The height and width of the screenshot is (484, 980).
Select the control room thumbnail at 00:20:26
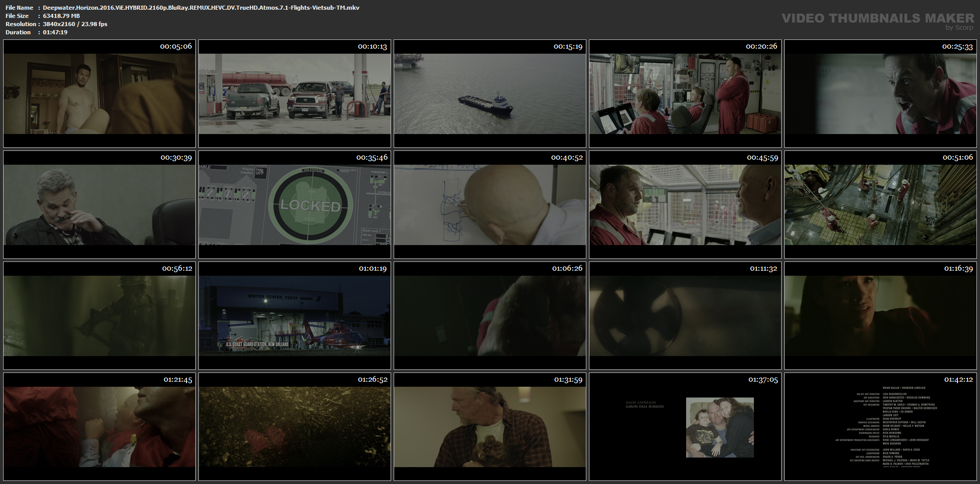tap(685, 94)
